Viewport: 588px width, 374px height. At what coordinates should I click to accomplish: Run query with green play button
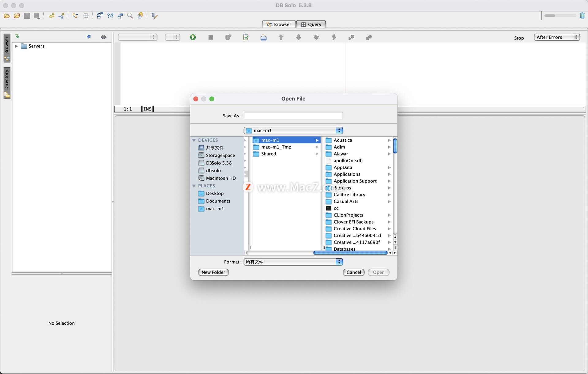(x=193, y=37)
